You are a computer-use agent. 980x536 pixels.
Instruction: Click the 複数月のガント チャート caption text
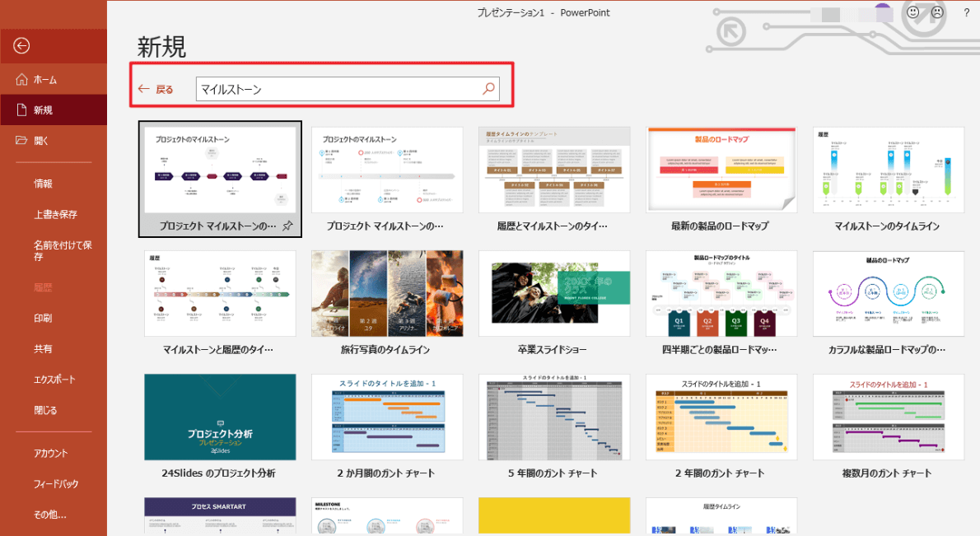pos(887,473)
